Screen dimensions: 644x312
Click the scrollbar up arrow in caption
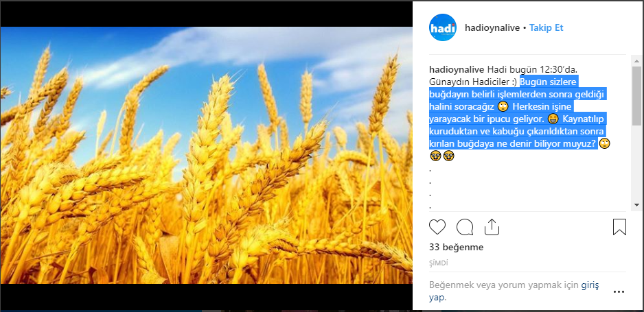tap(636, 62)
